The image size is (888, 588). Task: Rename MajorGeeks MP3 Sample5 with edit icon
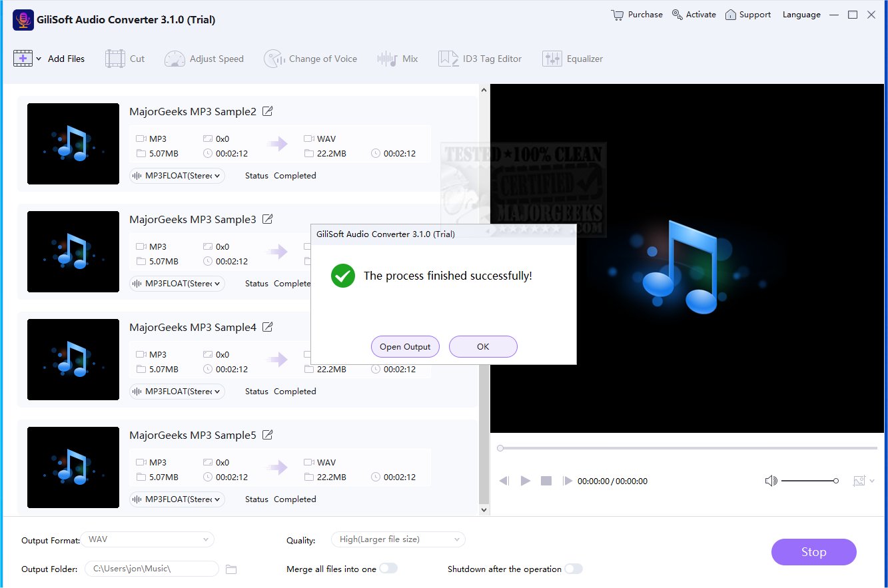point(268,435)
